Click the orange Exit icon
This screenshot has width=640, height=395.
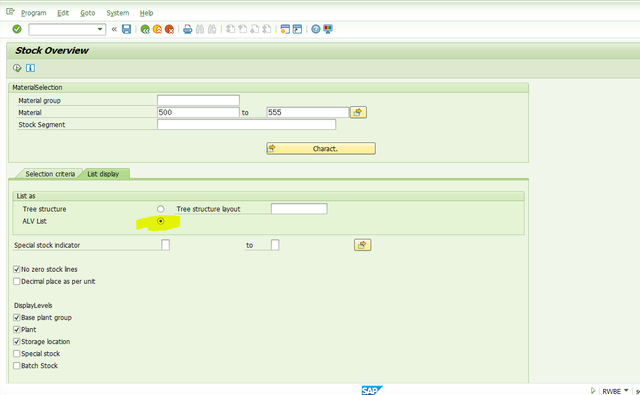pyautogui.click(x=157, y=29)
